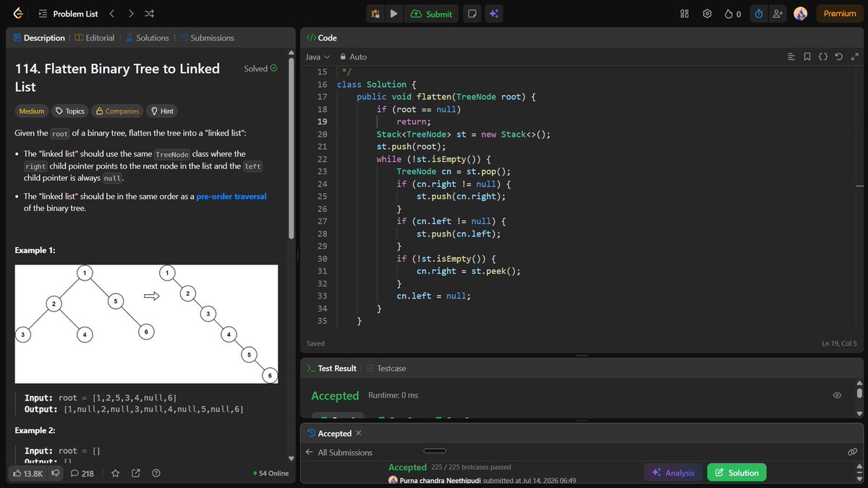Open the 218 comments section
This screenshot has width=868, height=488.
pyautogui.click(x=82, y=474)
